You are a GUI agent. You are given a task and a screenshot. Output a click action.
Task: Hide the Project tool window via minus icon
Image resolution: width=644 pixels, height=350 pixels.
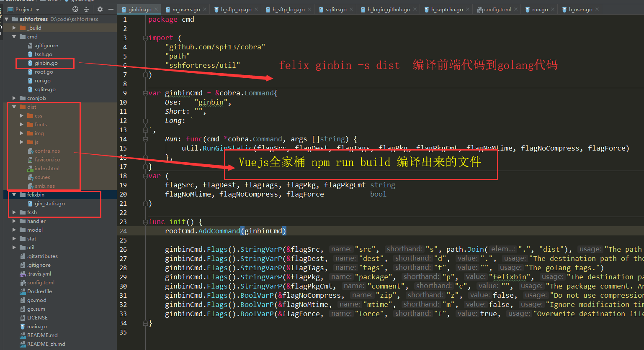click(x=111, y=9)
